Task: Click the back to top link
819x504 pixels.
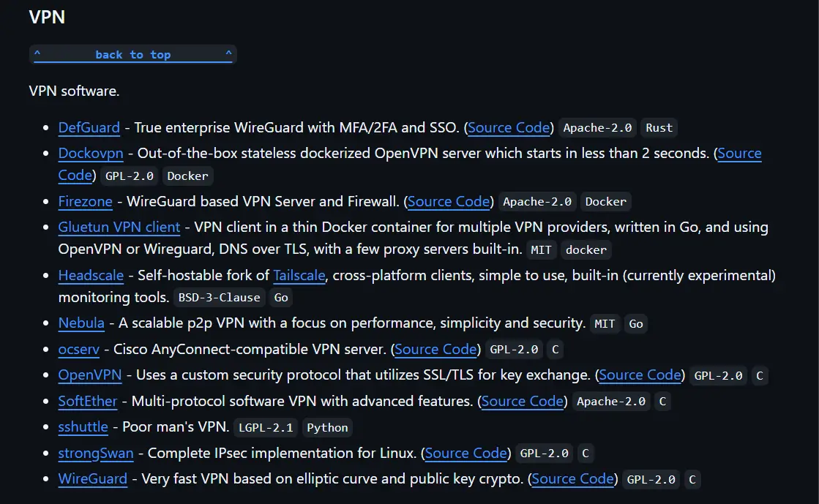Action: tap(132, 55)
